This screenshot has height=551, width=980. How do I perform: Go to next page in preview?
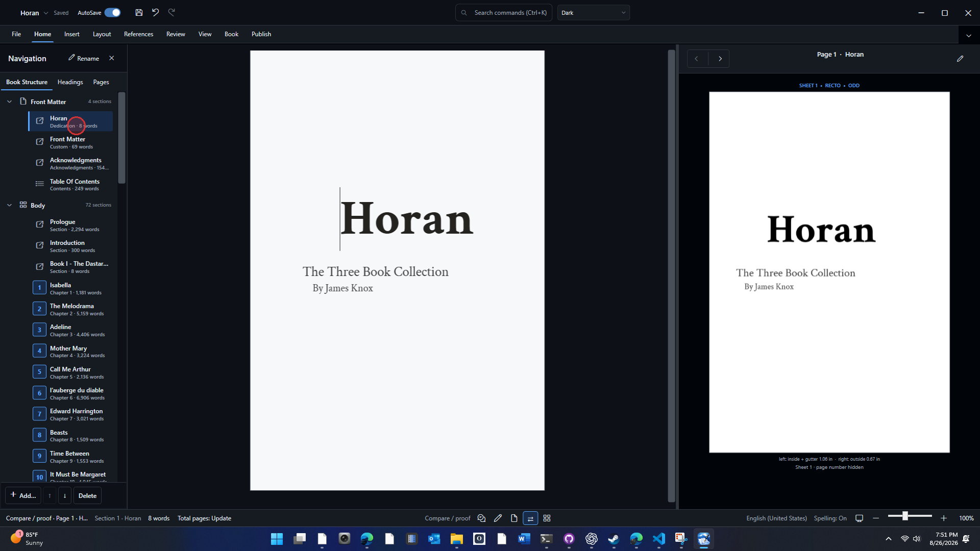coord(720,59)
